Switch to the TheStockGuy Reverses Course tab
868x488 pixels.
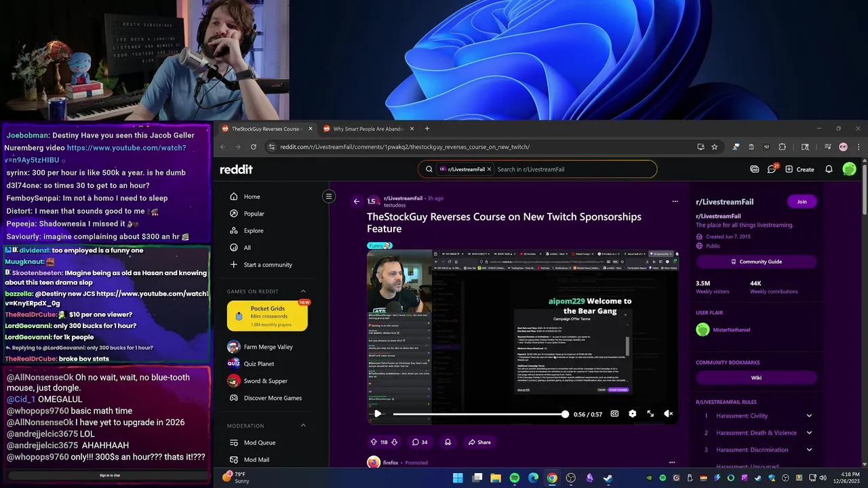click(x=266, y=129)
